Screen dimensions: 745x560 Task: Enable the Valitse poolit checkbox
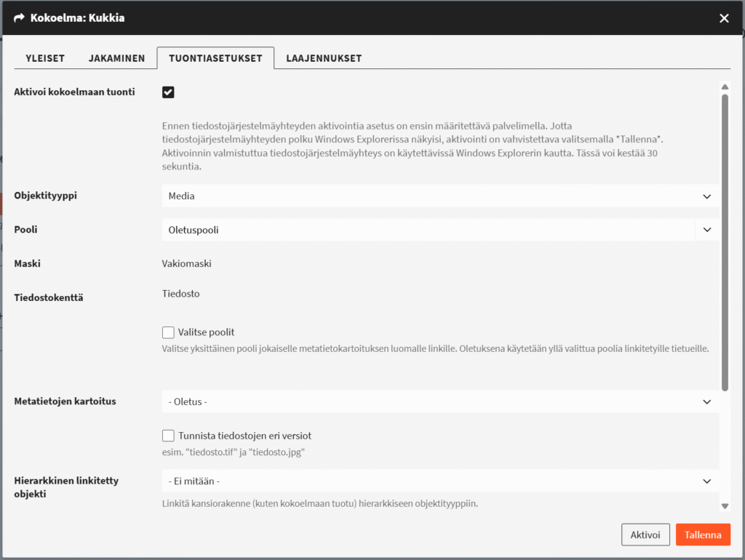[x=168, y=332]
